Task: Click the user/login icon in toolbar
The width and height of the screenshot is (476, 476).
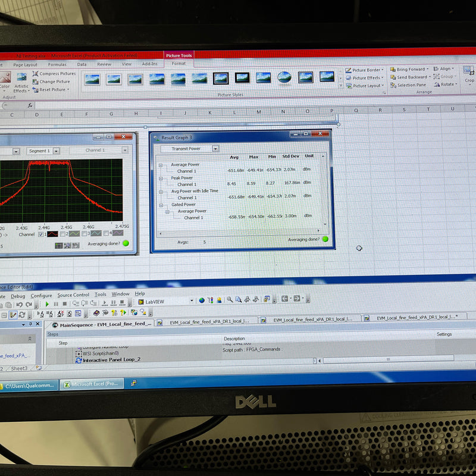Action: point(219,300)
